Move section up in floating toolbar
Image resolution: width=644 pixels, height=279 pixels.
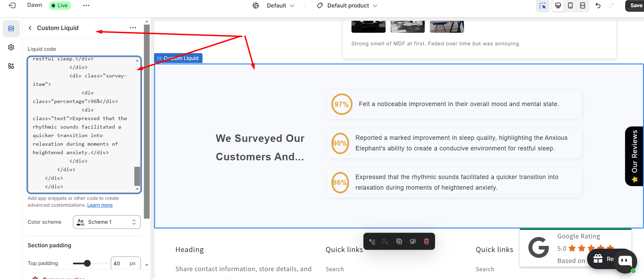tap(372, 241)
